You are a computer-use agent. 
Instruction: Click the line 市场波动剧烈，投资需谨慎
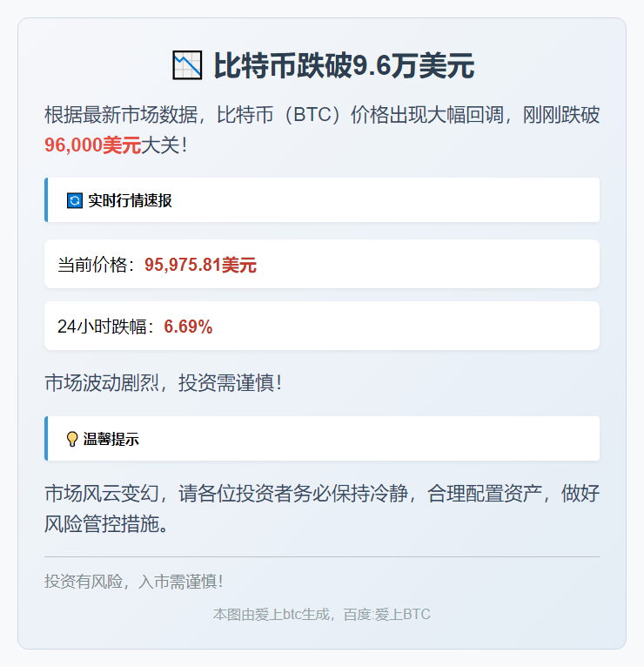pyautogui.click(x=164, y=382)
